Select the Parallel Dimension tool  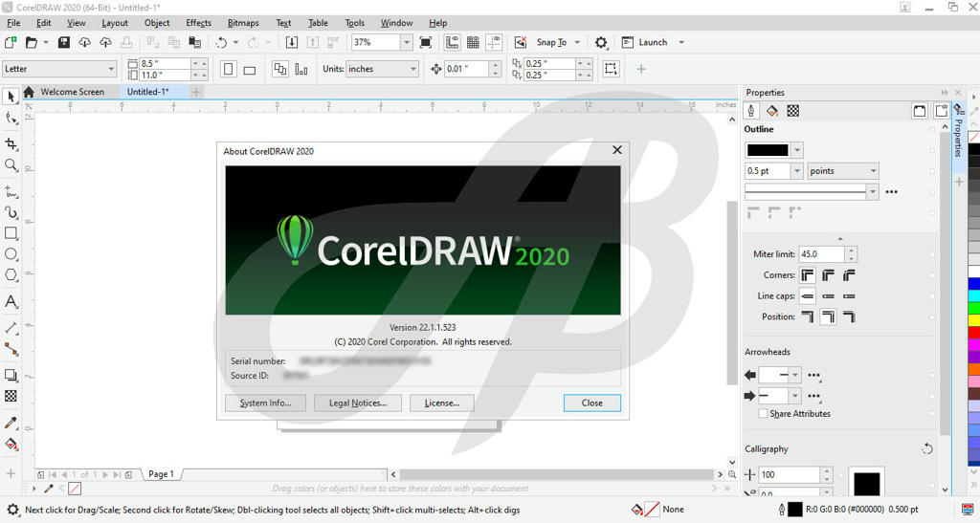[x=11, y=328]
